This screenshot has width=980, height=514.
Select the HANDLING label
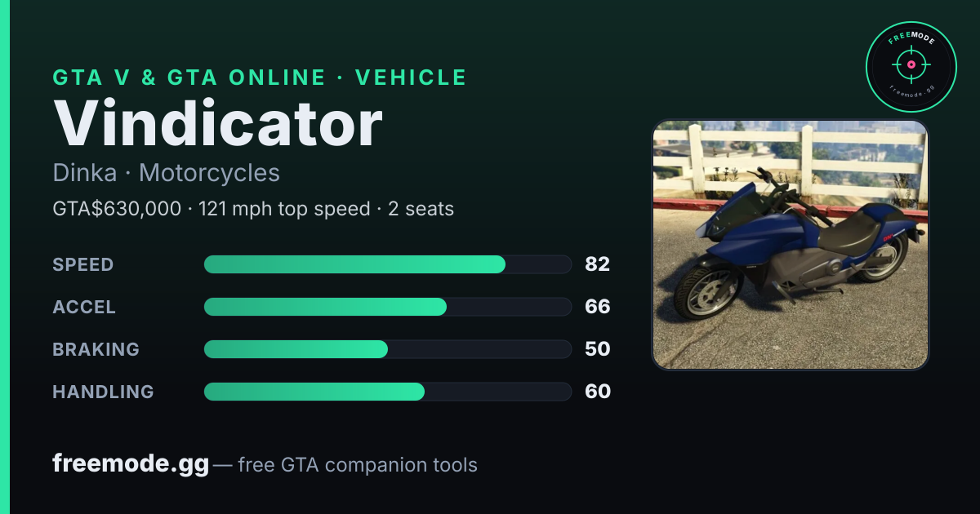[x=103, y=392]
